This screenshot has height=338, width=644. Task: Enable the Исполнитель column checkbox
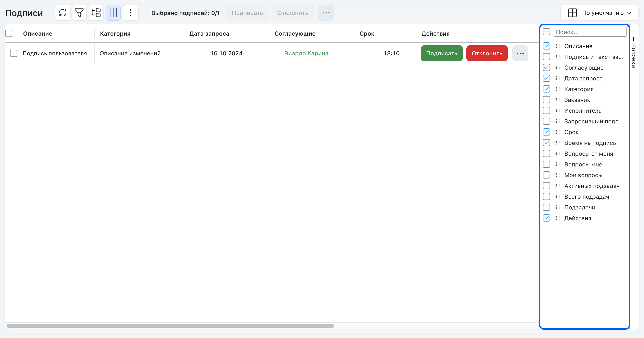(546, 111)
